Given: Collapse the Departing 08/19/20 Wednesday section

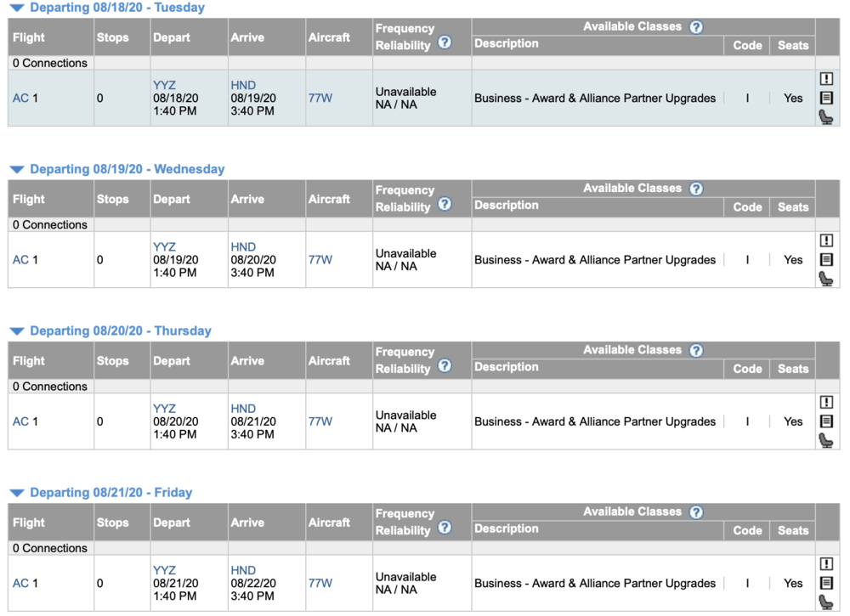Looking at the screenshot, I should pos(17,169).
